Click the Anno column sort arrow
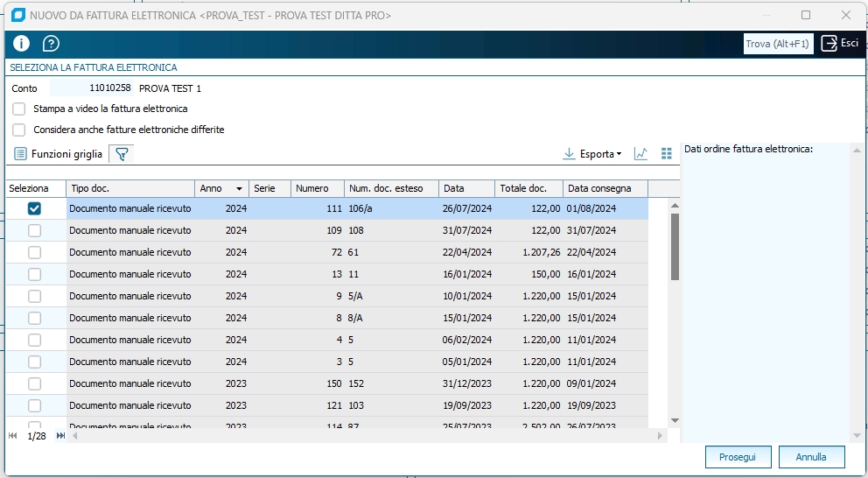Viewport: 868px width, 478px height. [x=238, y=189]
